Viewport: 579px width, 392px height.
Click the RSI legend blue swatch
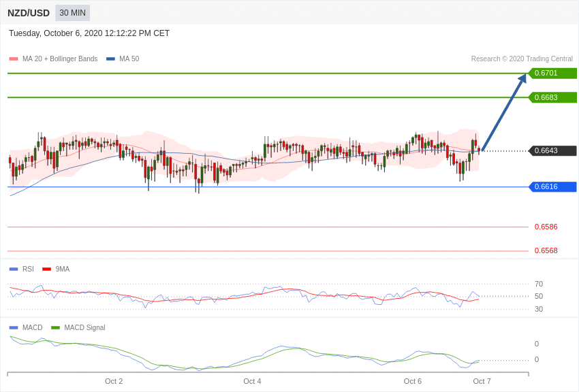pos(14,269)
